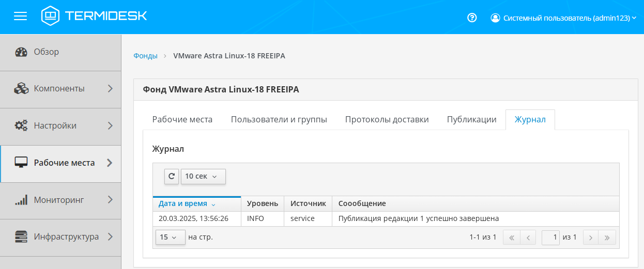
Task: Click the journal refresh icon button
Action: click(x=172, y=176)
